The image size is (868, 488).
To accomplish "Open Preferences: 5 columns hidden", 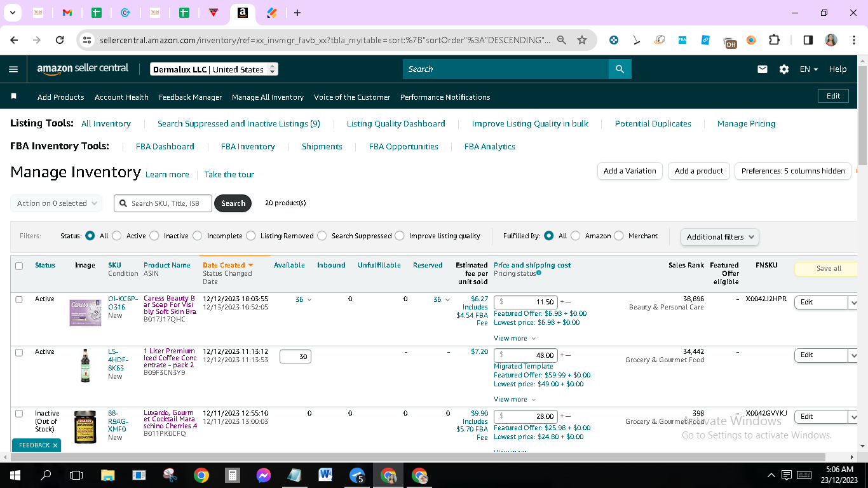I will coord(792,171).
